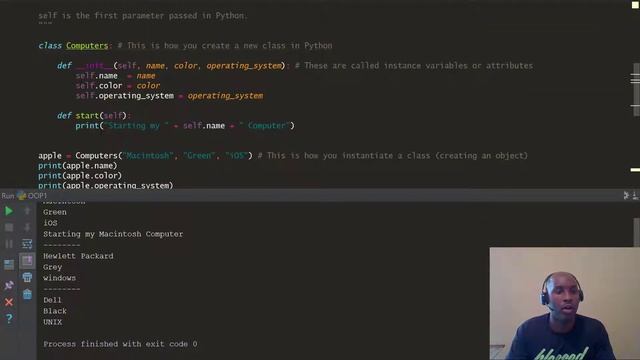The width and height of the screenshot is (640, 360).
Task: Click 'iOS' in console output
Action: [x=50, y=223]
